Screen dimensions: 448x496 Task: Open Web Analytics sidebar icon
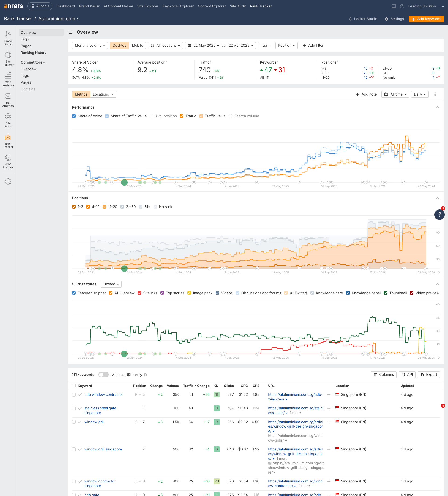pos(8,79)
